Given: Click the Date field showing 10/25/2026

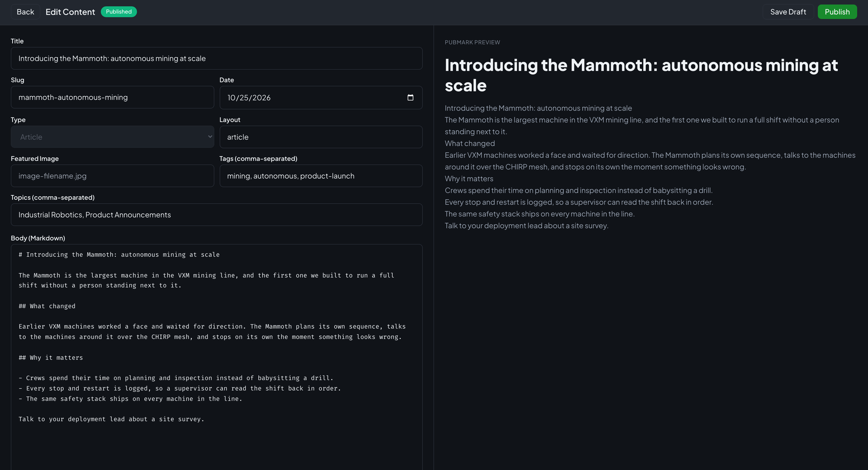Looking at the screenshot, I should point(321,98).
